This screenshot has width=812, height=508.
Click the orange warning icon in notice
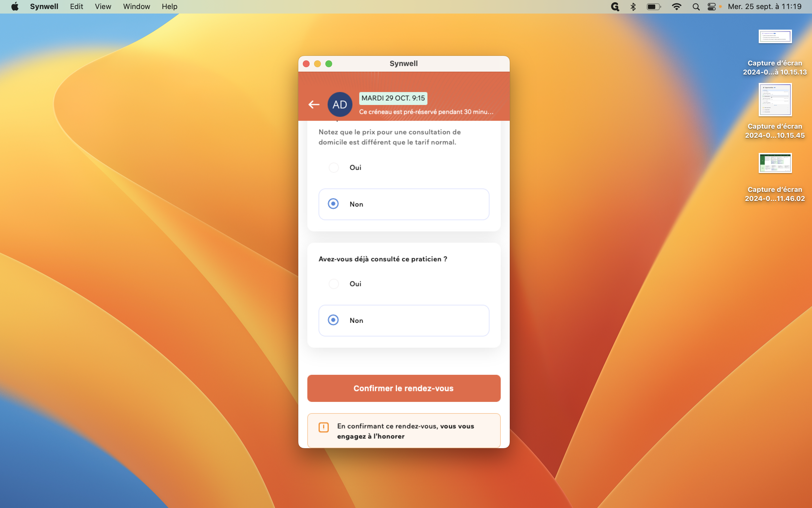[323, 427]
